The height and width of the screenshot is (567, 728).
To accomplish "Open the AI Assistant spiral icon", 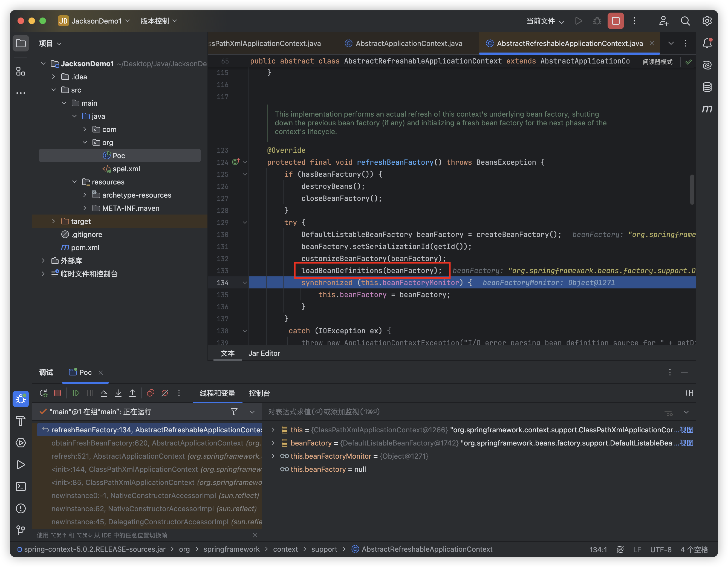I will click(707, 65).
